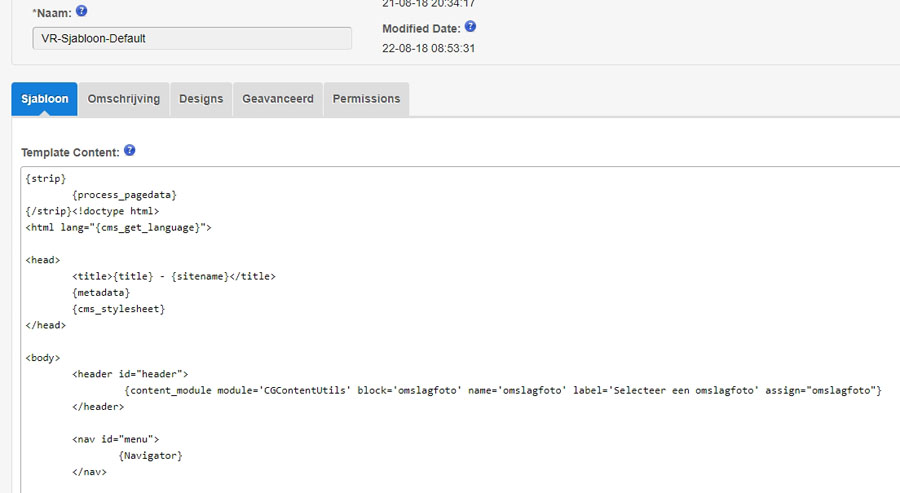900x493 pixels.
Task: Click the Modified Date help icon
Action: point(470,27)
